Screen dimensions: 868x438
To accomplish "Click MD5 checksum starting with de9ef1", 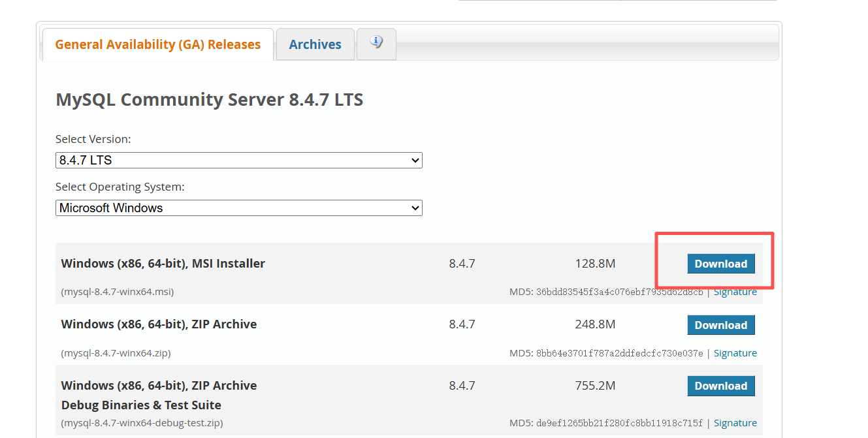I will point(619,423).
